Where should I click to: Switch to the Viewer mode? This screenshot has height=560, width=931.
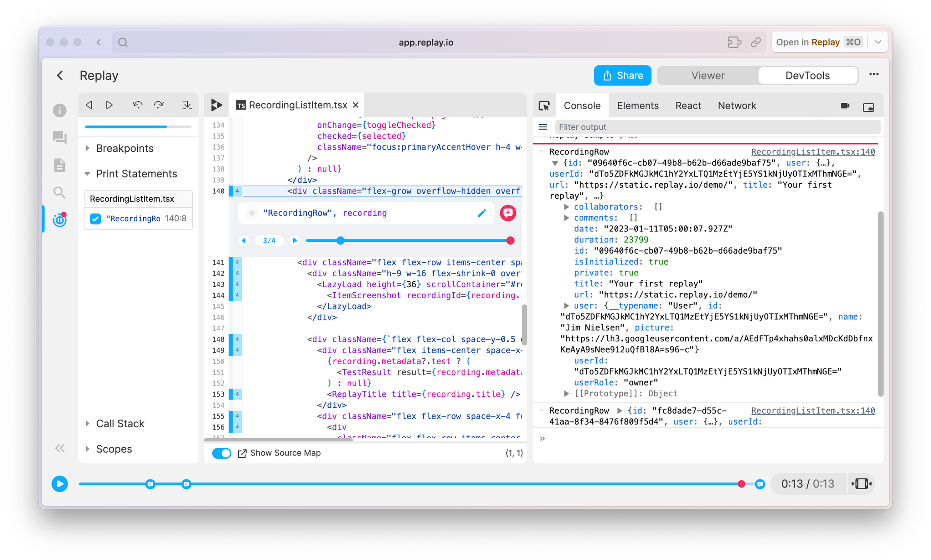coord(708,75)
